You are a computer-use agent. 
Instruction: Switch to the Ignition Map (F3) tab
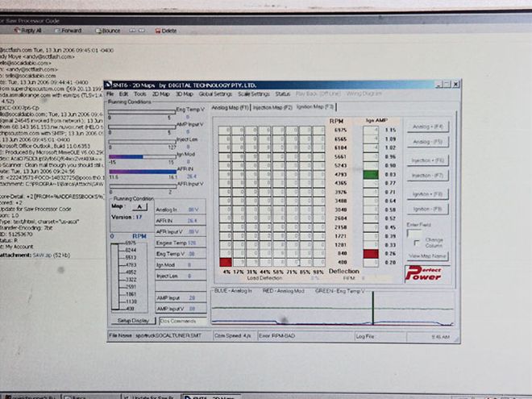315,107
